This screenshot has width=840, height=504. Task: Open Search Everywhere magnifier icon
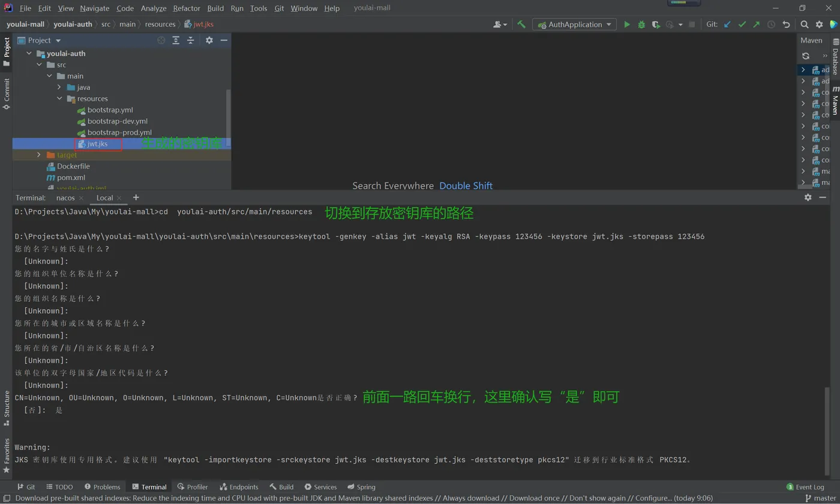tap(805, 25)
